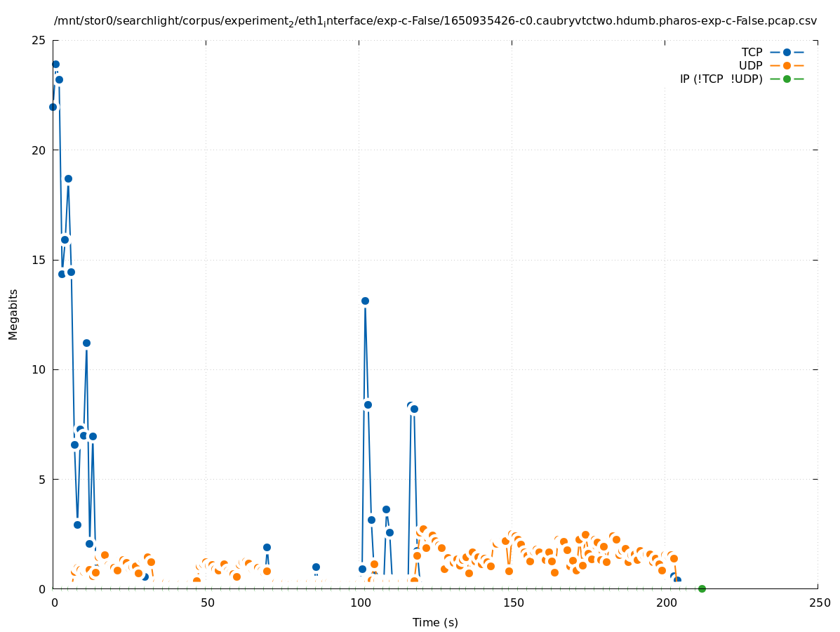Click the 25 tick label on the Megabits axis
840x632 pixels.
pos(39,40)
